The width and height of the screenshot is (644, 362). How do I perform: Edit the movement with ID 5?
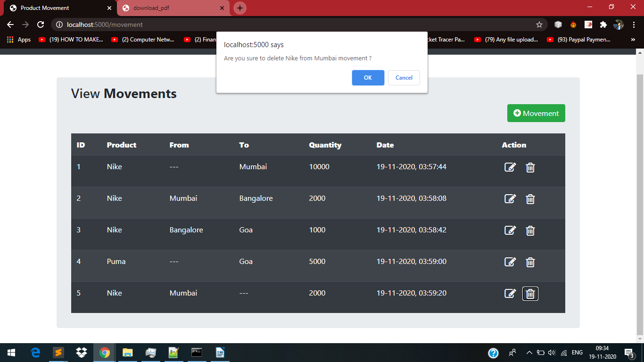[510, 294]
